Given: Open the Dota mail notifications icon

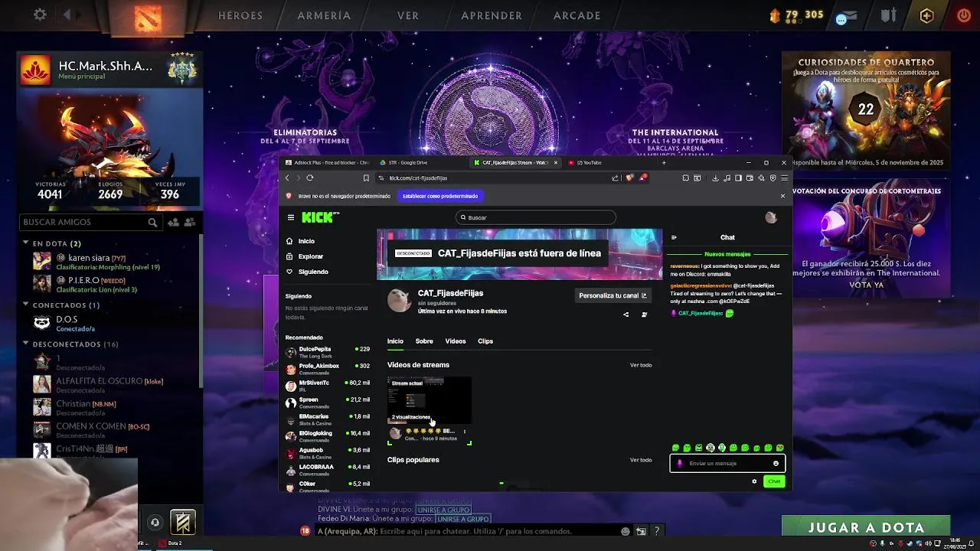Looking at the screenshot, I should pyautogui.click(x=845, y=16).
